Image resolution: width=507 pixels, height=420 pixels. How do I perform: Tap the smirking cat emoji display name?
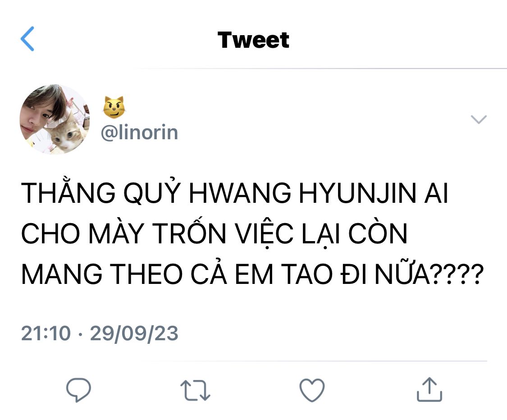pyautogui.click(x=114, y=107)
